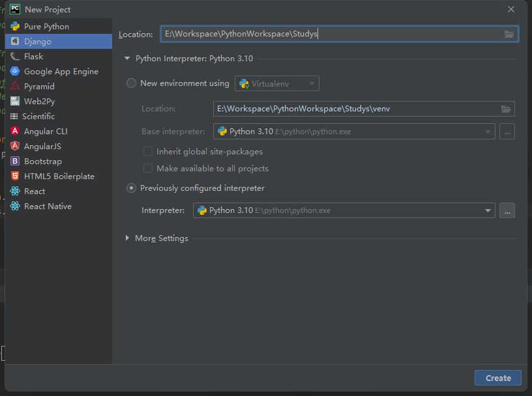Select Pure Python project type
Viewport: 532px width, 396px height.
(x=59, y=27)
